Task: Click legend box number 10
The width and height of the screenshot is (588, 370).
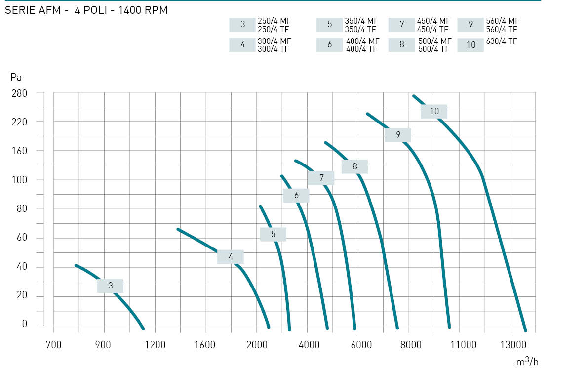Action: click(x=470, y=45)
